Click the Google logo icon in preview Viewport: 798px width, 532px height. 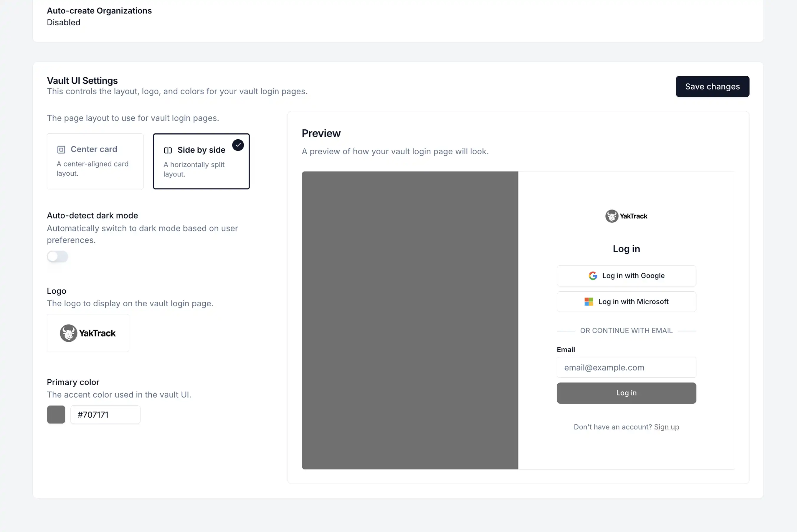(x=593, y=276)
